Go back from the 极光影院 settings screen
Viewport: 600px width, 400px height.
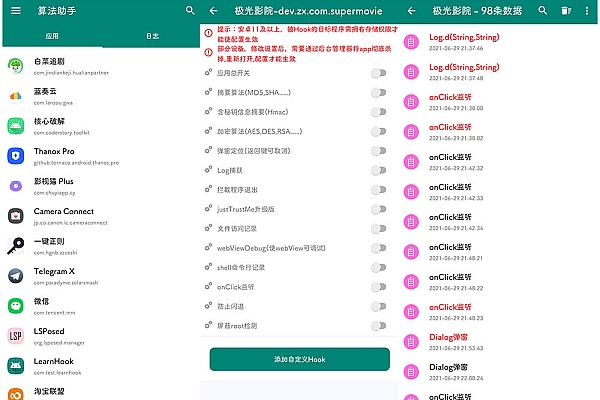pos(214,11)
